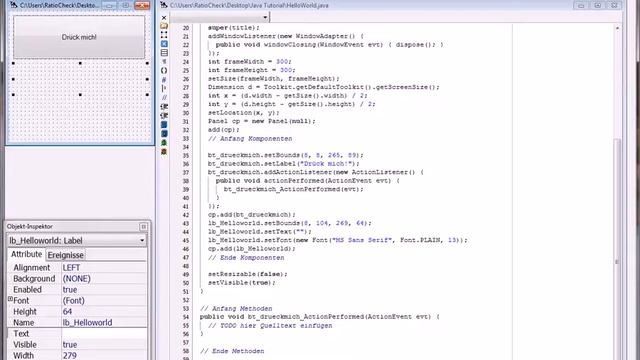Screen dimensions: 640x360
Task: Click the '// TODO hier Quelltext einfügen' line
Action: pos(270,326)
